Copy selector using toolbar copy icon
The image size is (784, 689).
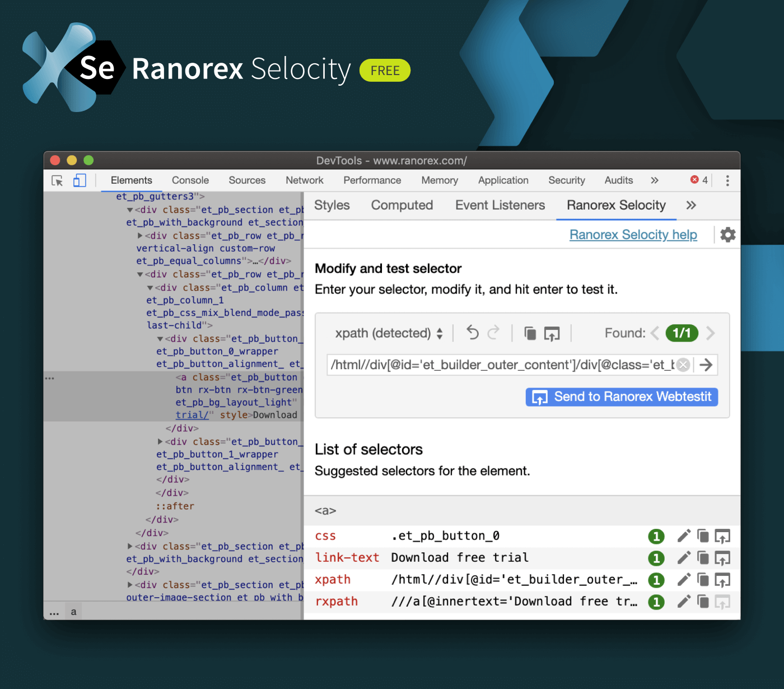point(530,333)
